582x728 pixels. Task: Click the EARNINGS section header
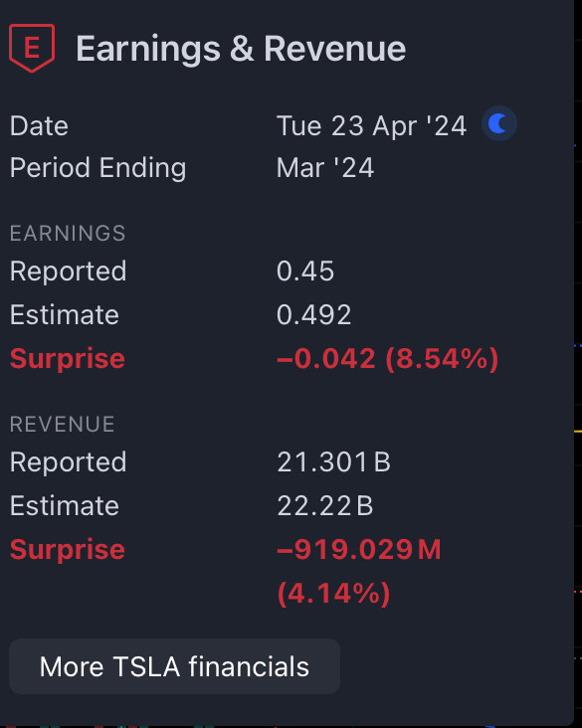tap(68, 233)
